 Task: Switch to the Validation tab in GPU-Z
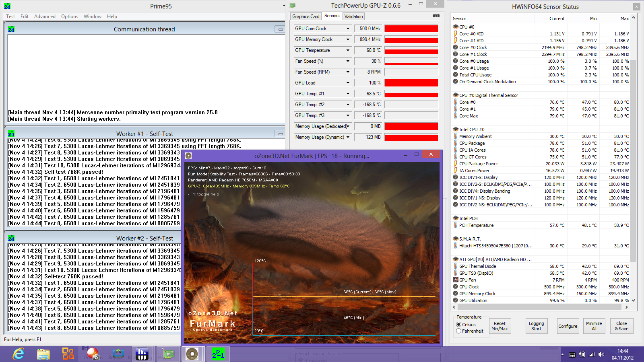pyautogui.click(x=353, y=16)
